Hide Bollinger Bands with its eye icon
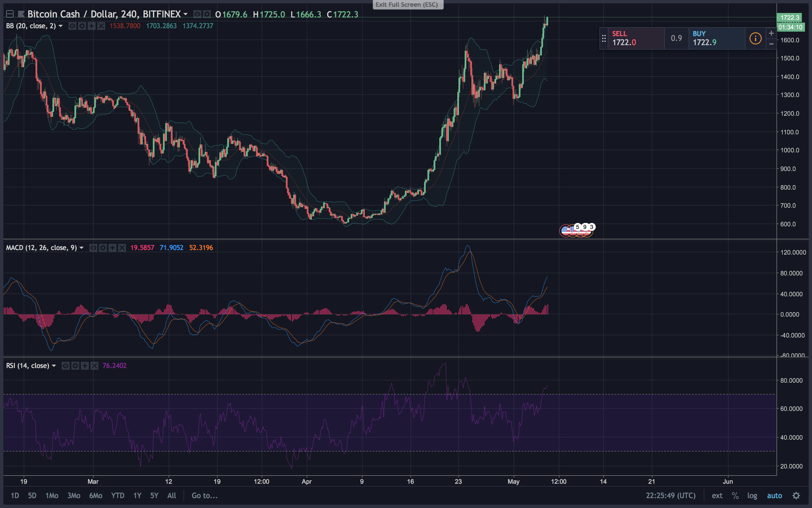Image resolution: width=812 pixels, height=508 pixels. coord(72,26)
